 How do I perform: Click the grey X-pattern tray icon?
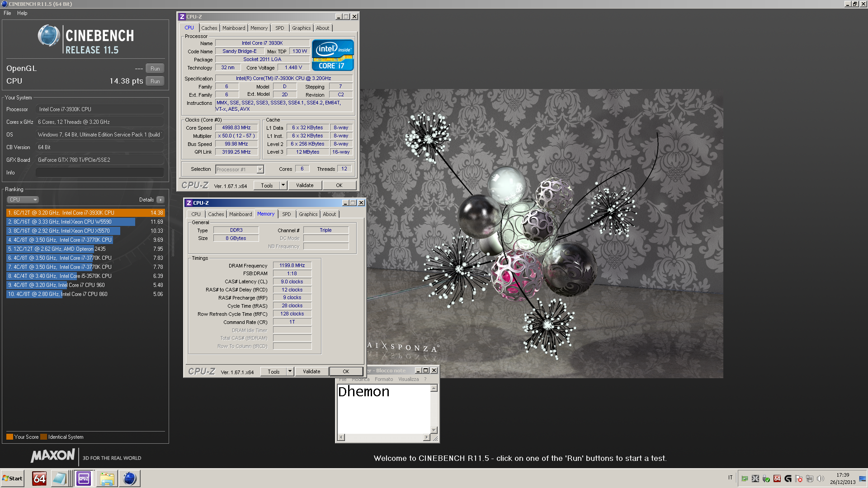[x=755, y=479]
